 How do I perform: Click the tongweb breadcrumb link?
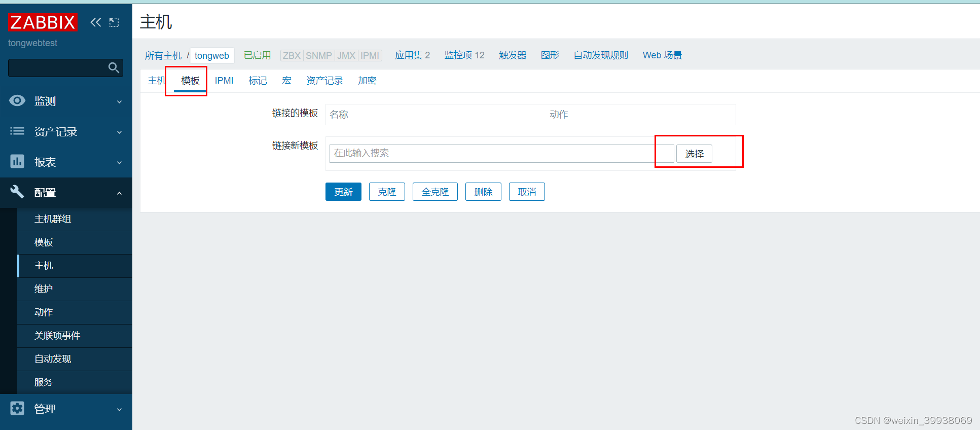212,55
